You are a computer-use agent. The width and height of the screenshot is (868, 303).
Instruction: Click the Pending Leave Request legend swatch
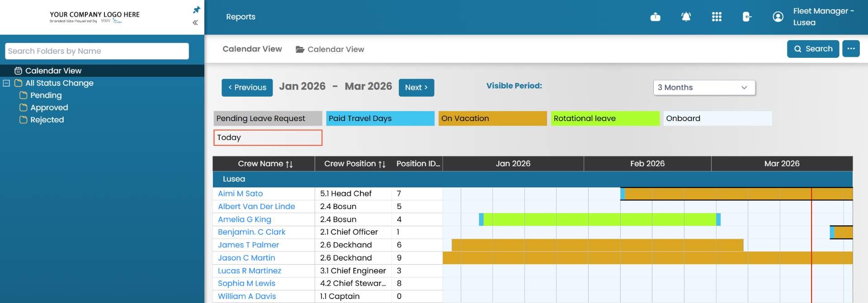(x=268, y=118)
